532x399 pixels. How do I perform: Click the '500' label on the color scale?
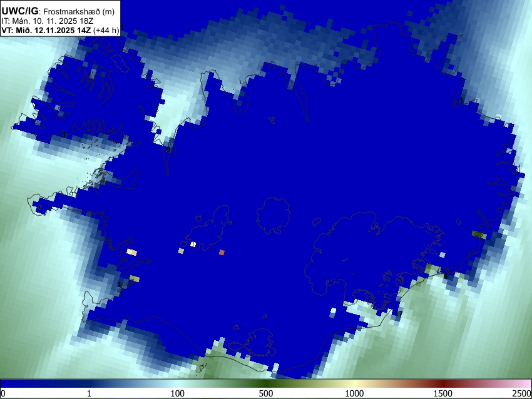(265, 393)
